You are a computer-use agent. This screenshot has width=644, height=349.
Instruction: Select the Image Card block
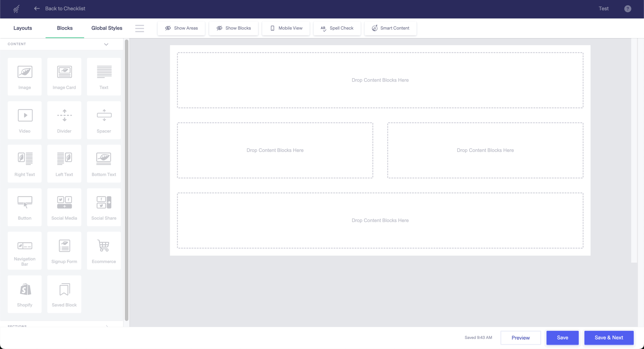click(64, 77)
